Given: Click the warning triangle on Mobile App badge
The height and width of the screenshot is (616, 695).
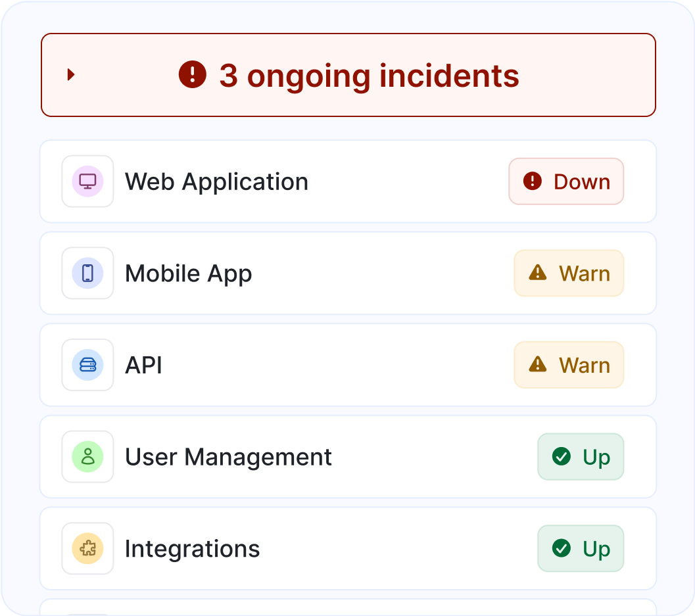Looking at the screenshot, I should coord(537,273).
